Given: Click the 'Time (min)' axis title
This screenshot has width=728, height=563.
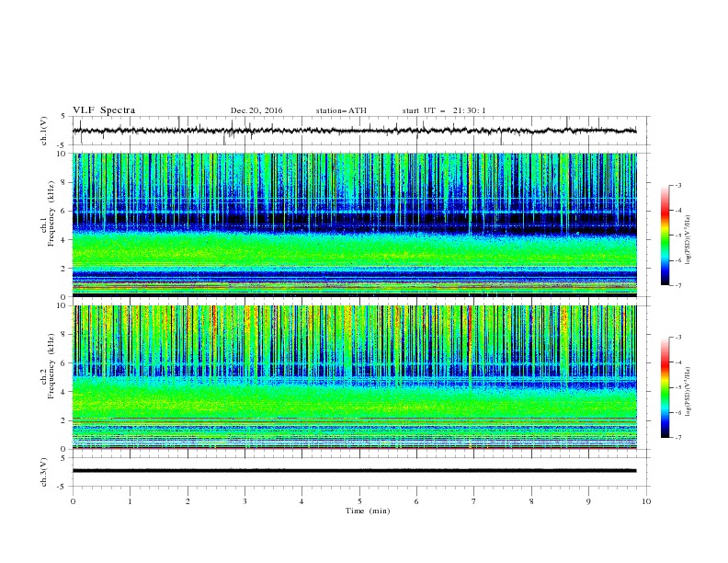Looking at the screenshot, I should coord(368,511).
